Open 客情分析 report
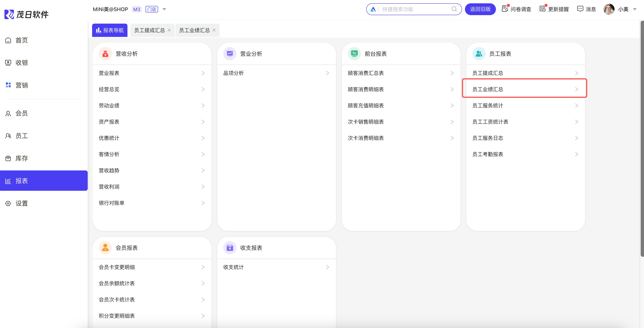644x328 pixels. (152, 154)
